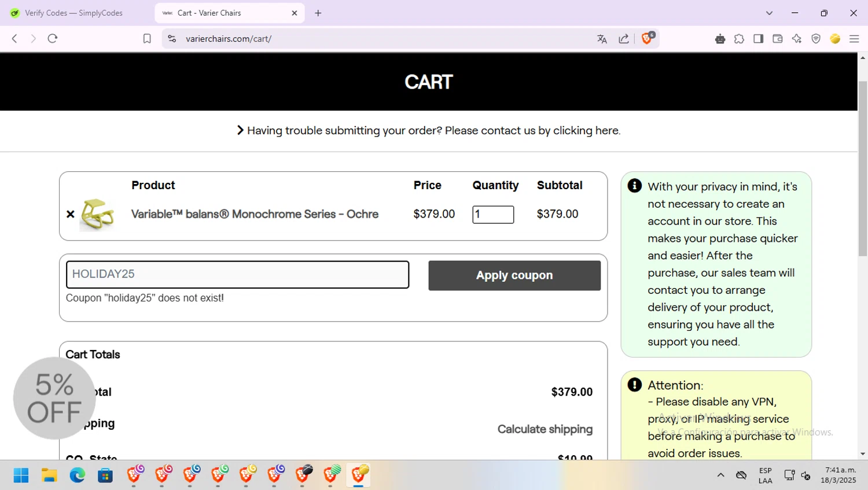Remove Variable balans item from cart
This screenshot has width=868, height=490.
71,214
